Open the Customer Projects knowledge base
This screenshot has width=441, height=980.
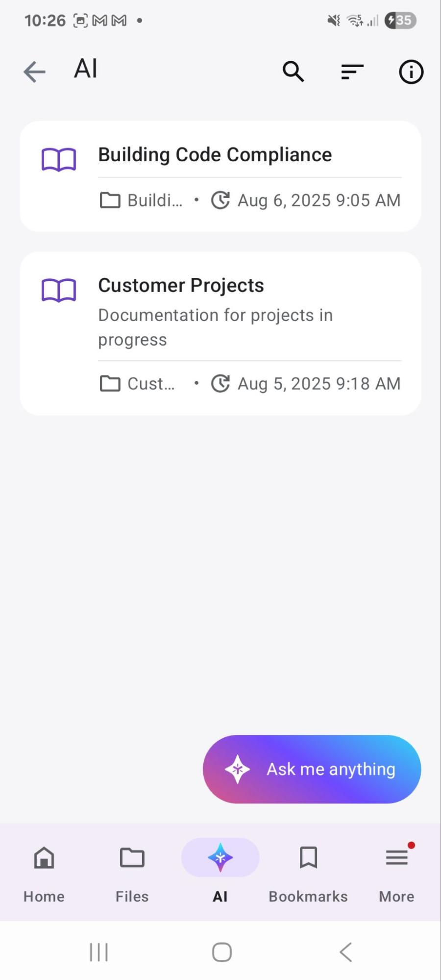point(181,286)
